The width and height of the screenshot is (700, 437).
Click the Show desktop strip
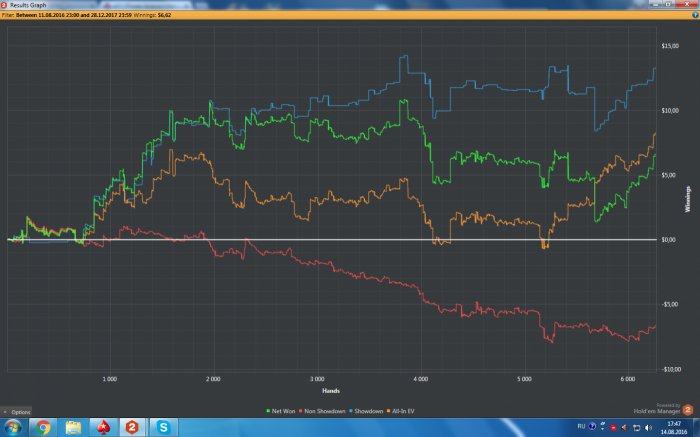(x=696, y=428)
